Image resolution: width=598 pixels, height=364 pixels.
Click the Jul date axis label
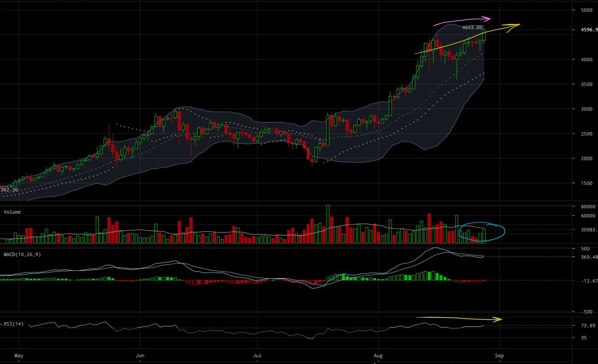pyautogui.click(x=258, y=356)
